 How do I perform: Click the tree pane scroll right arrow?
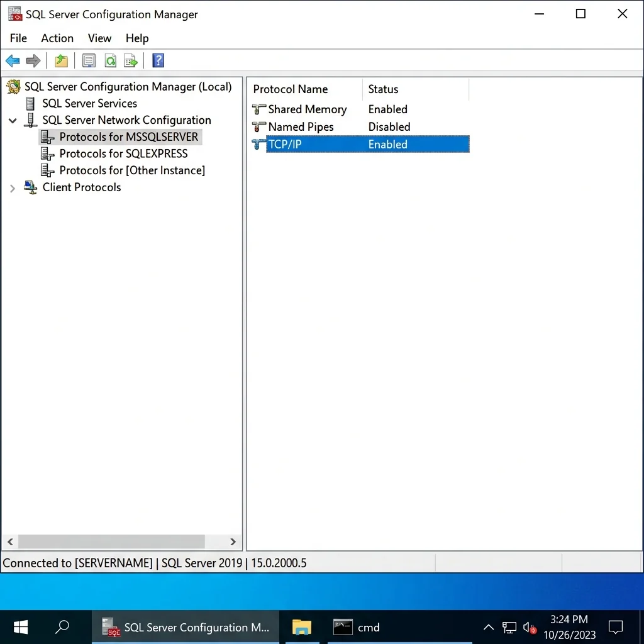tap(233, 541)
